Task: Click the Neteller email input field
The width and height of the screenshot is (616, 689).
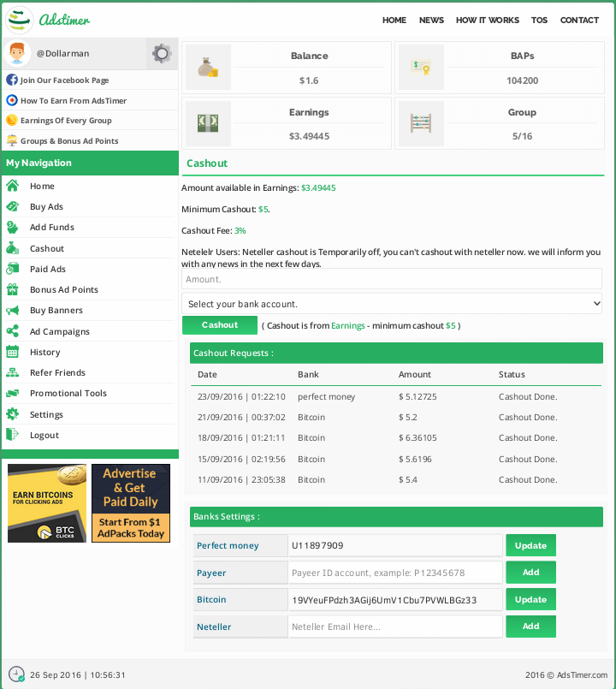Action: coord(394,627)
